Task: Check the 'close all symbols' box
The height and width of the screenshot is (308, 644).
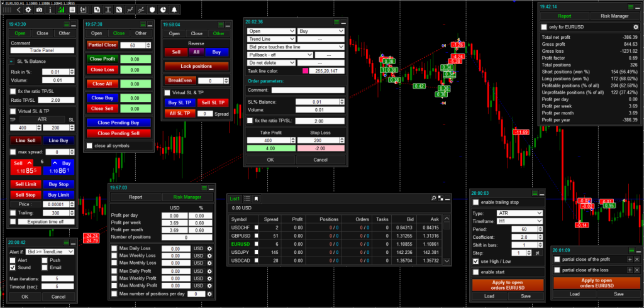Action: coord(89,145)
